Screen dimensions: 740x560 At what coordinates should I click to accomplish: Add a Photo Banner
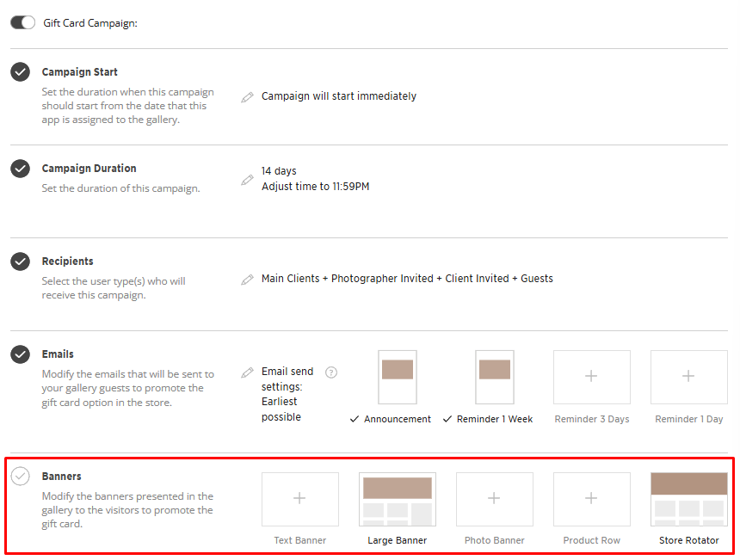coord(494,499)
